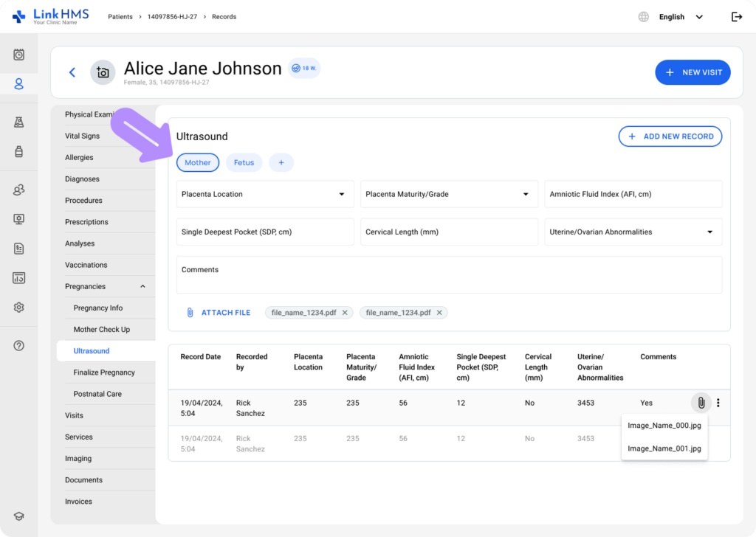Open Postnatal Care in side menu
The height and width of the screenshot is (537, 756).
tap(97, 394)
